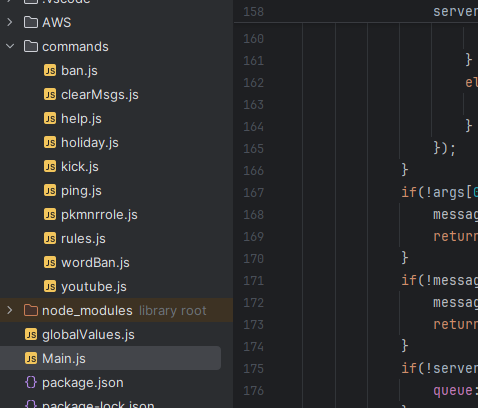Open clearMsgs.js file

click(x=100, y=95)
